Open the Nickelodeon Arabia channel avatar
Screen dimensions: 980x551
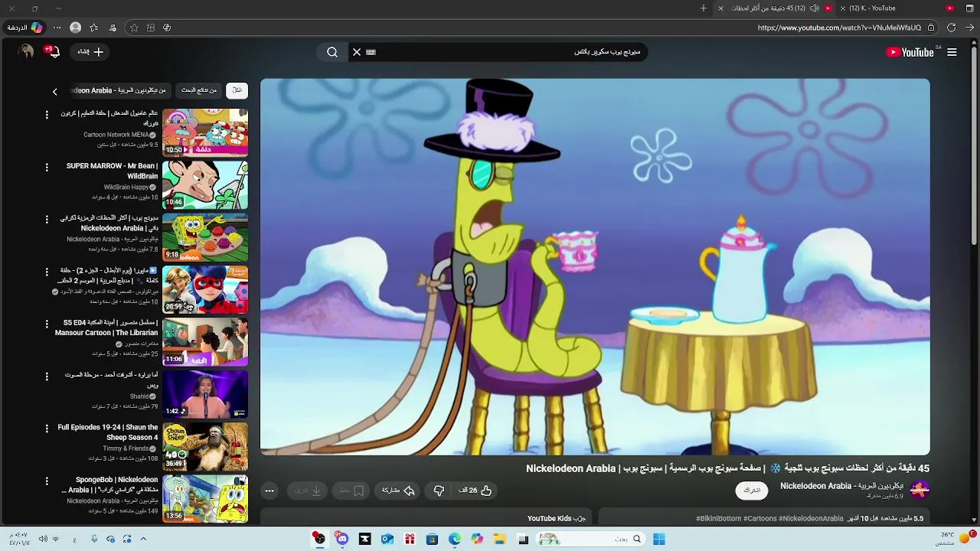click(x=920, y=490)
